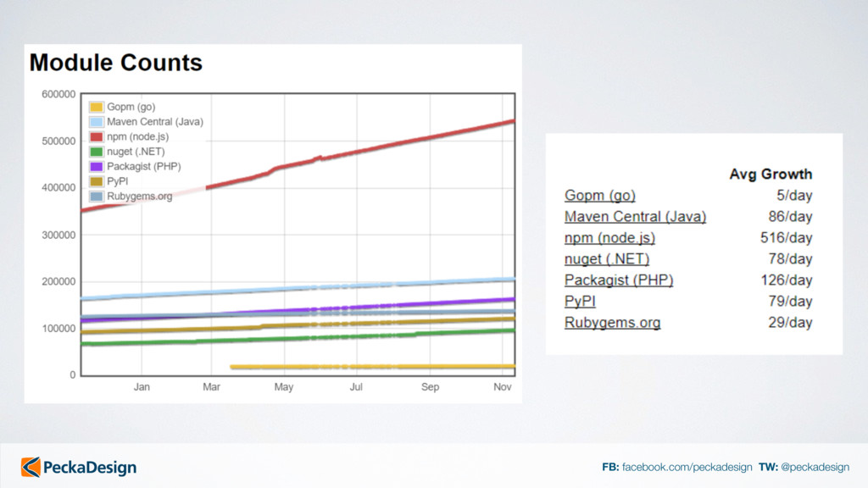Click the npm (node.js) legend label
This screenshot has width=868, height=488.
[x=138, y=136]
